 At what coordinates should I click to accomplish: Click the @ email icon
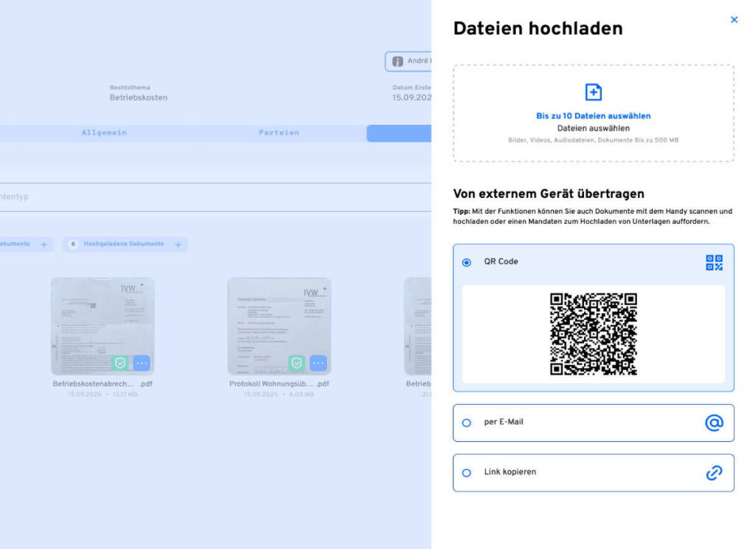714,423
